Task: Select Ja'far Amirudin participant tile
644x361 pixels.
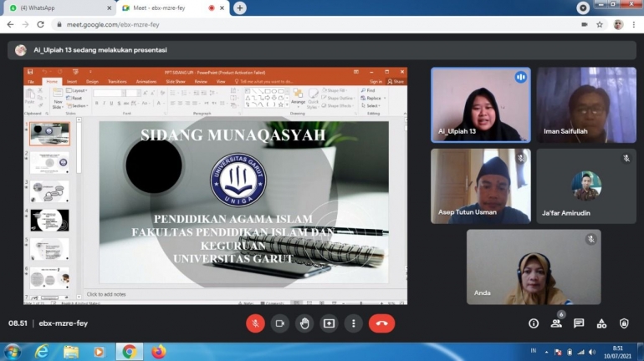Action: coord(586,186)
